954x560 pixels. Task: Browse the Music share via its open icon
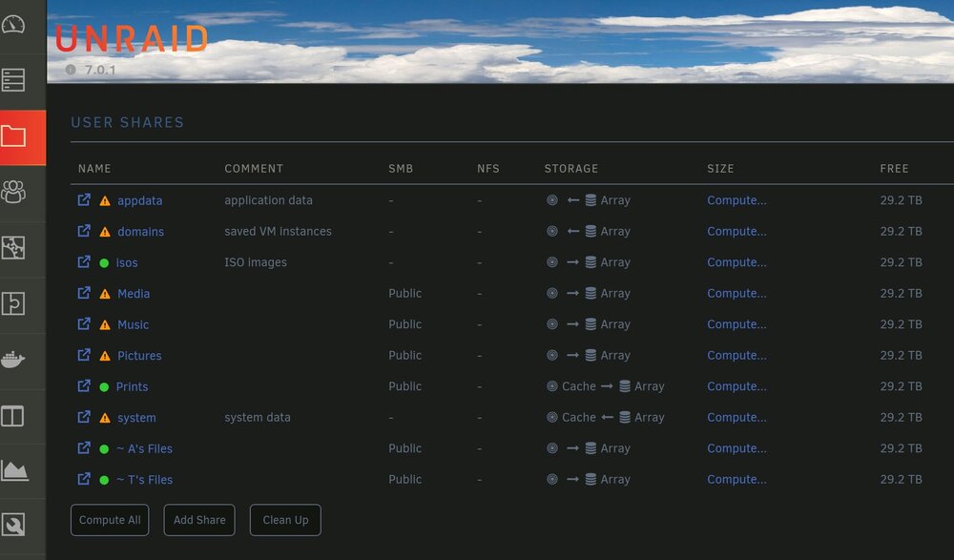click(x=84, y=323)
